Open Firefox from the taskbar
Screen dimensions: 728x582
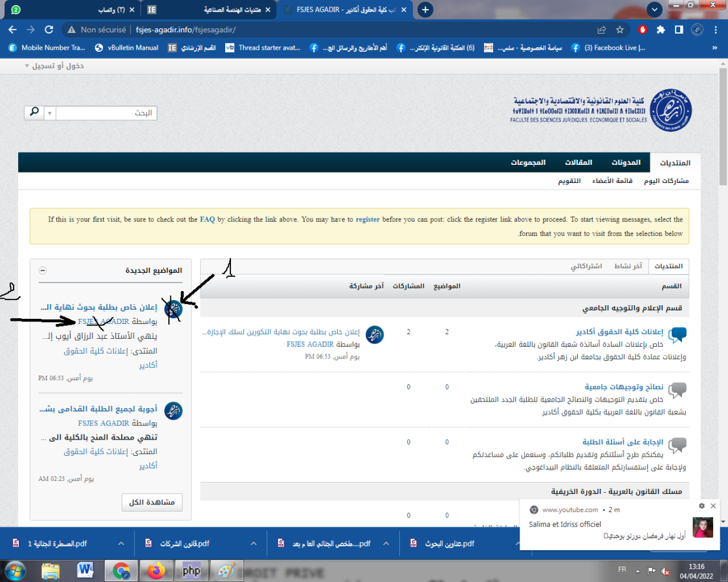point(157,571)
